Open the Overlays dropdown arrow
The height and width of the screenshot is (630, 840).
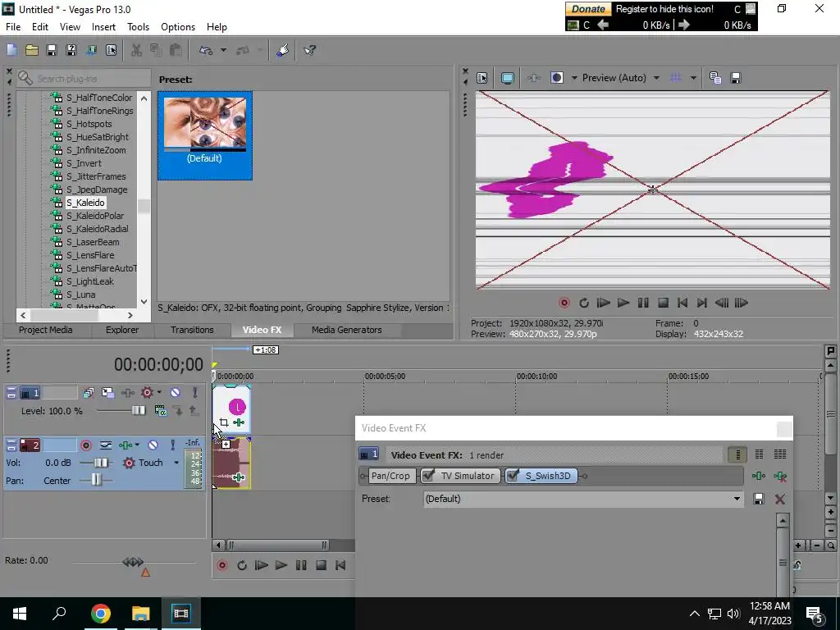[x=693, y=78]
